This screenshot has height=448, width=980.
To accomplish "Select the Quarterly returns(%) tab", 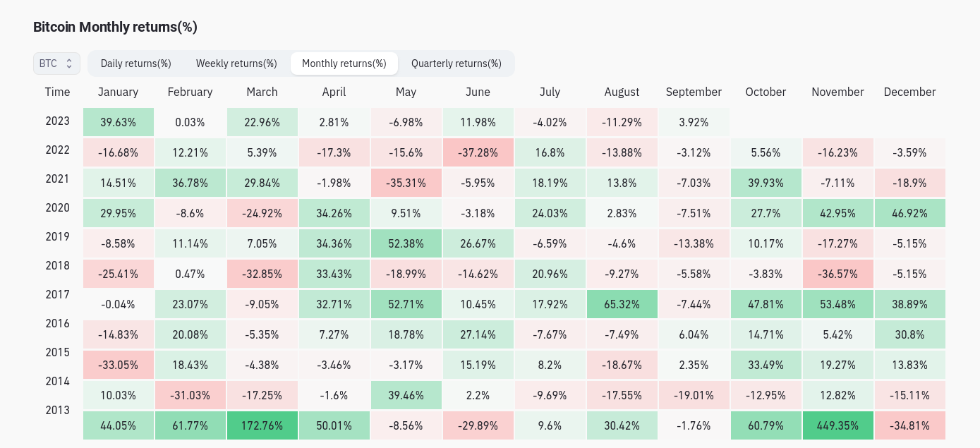I will [456, 63].
